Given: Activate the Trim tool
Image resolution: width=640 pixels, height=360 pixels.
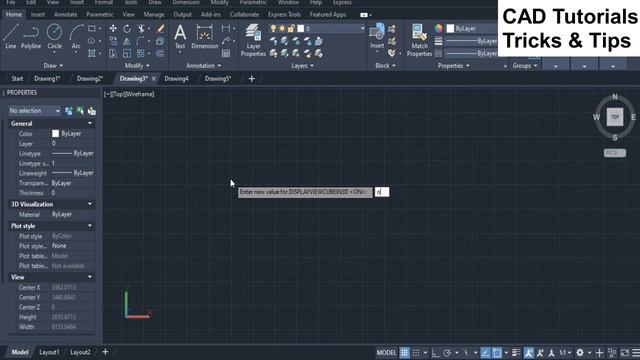Looking at the screenshot, I should pyautogui.click(x=141, y=29).
